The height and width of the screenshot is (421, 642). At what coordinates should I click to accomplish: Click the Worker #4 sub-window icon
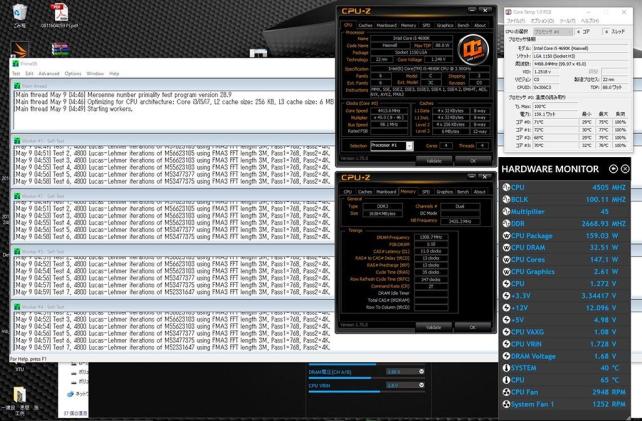[x=17, y=306]
